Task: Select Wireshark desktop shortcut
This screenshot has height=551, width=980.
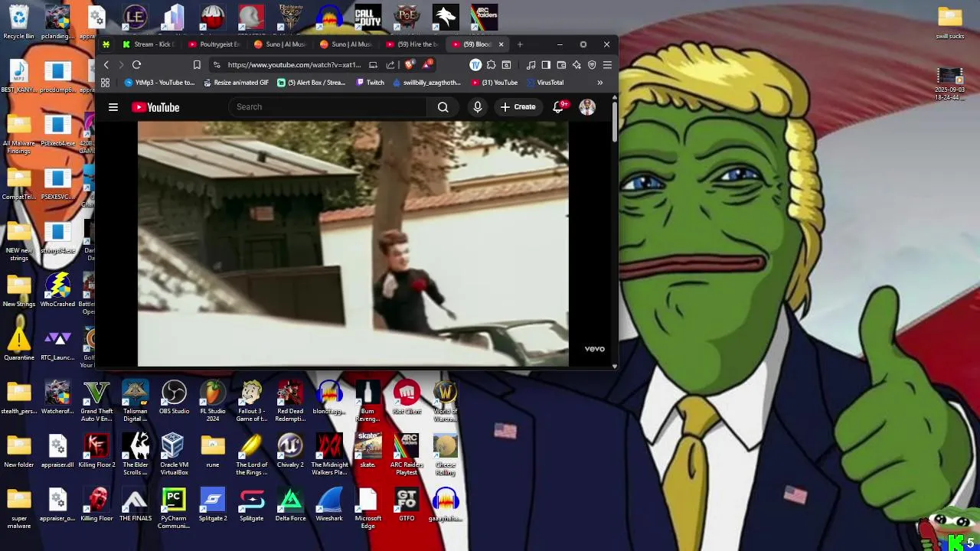Action: pyautogui.click(x=329, y=505)
